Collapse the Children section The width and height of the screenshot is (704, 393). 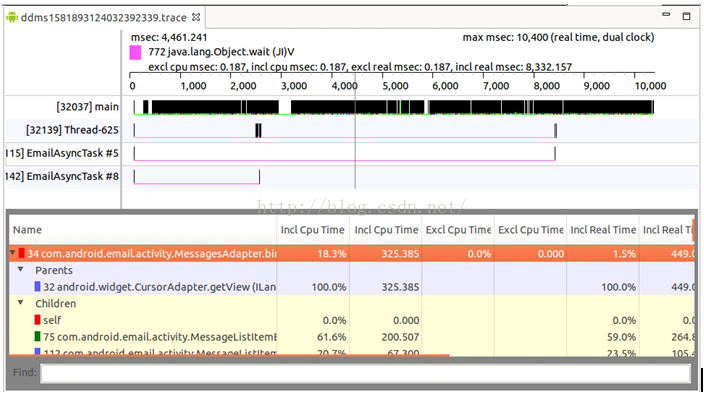(x=20, y=303)
